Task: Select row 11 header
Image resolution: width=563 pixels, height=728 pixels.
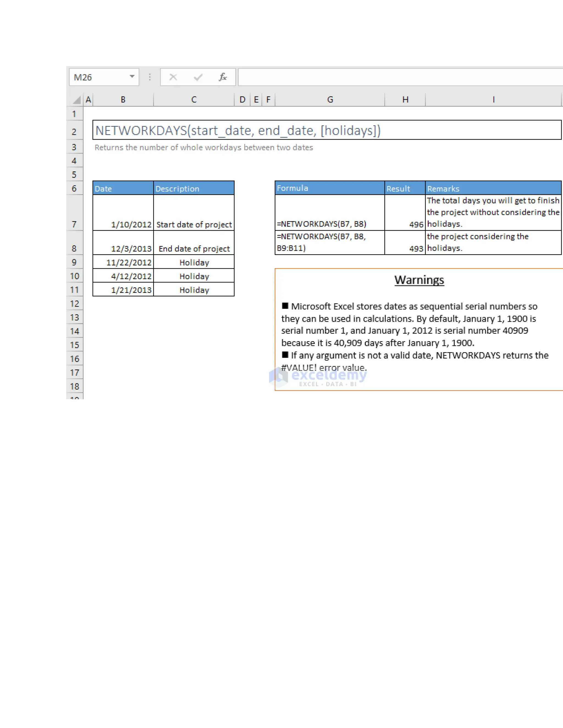Action: click(74, 290)
